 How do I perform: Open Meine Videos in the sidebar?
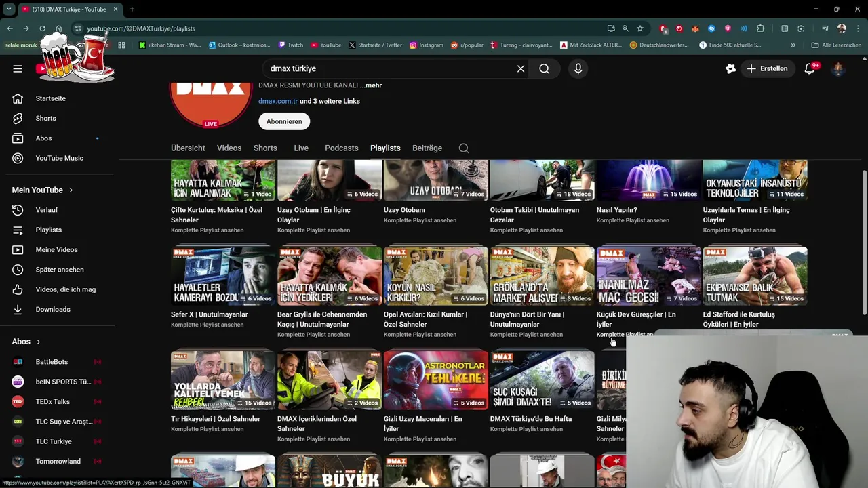[57, 249]
